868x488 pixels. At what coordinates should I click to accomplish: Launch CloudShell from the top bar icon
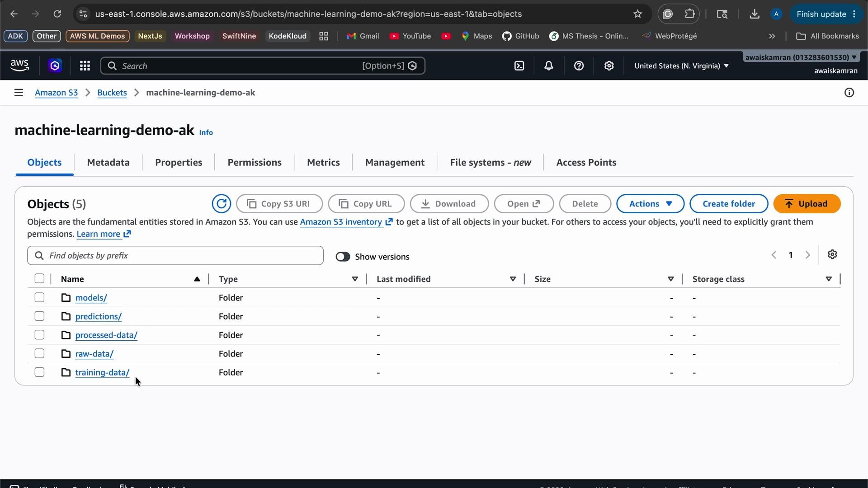[519, 66]
